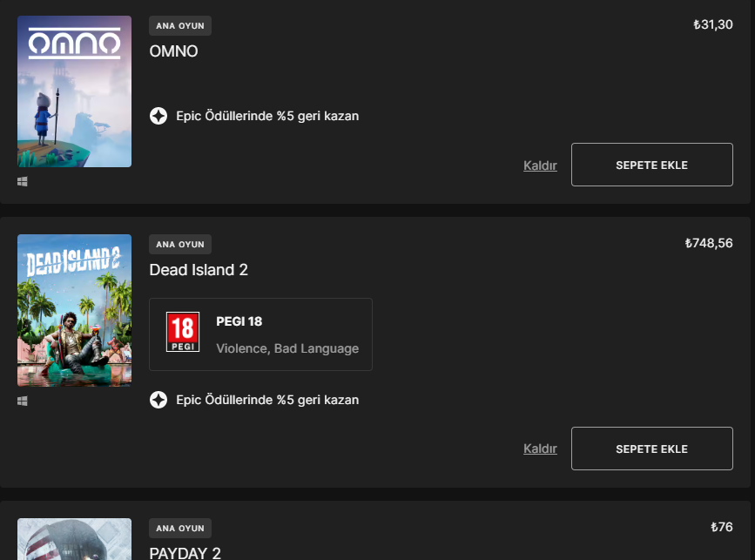Click ANA OYUN tag on Dead Island 2
The height and width of the screenshot is (560, 755).
click(x=180, y=244)
